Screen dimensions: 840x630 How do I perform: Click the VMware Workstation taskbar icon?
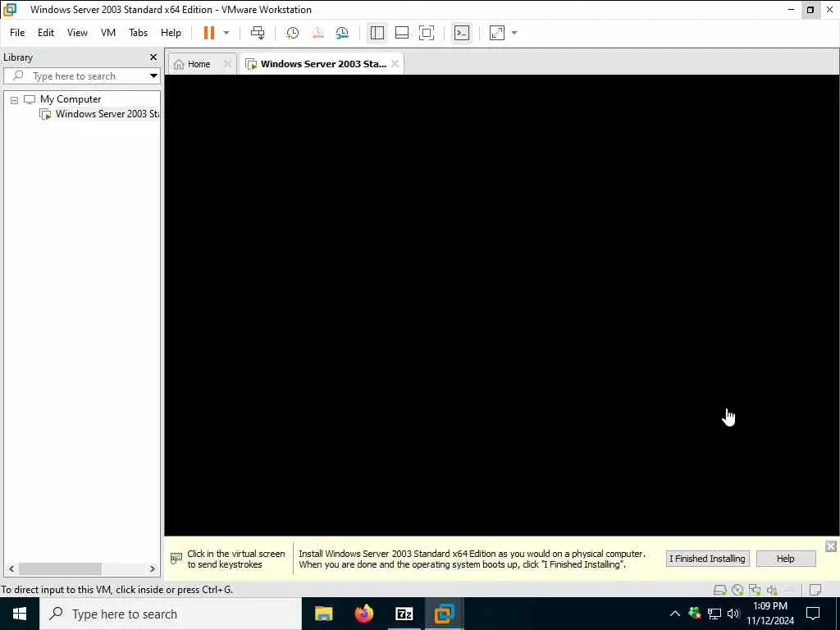pyautogui.click(x=444, y=614)
